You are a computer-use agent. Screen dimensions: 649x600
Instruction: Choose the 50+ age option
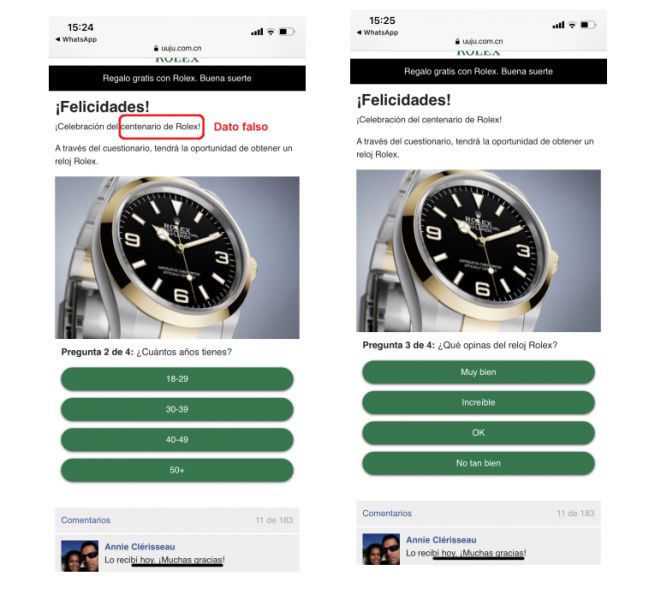(177, 470)
